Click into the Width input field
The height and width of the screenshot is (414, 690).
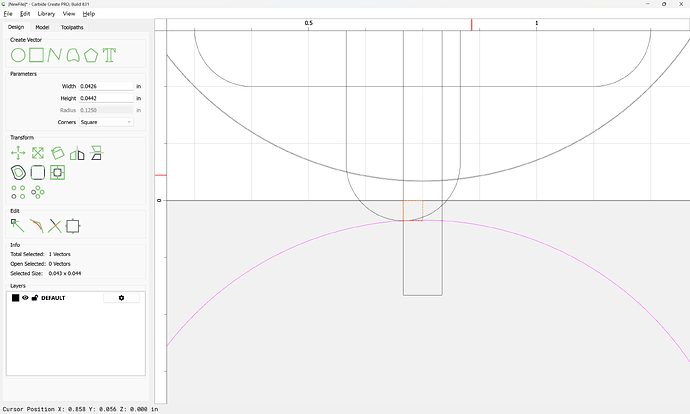coord(106,87)
